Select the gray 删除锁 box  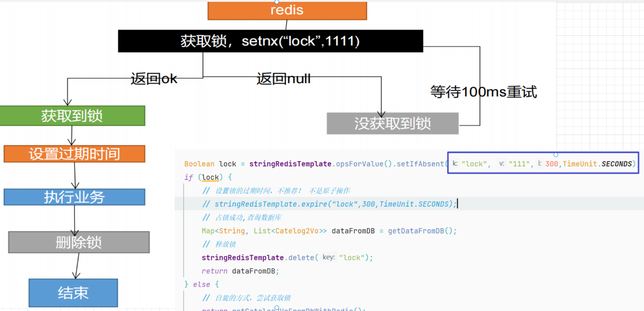[79, 242]
